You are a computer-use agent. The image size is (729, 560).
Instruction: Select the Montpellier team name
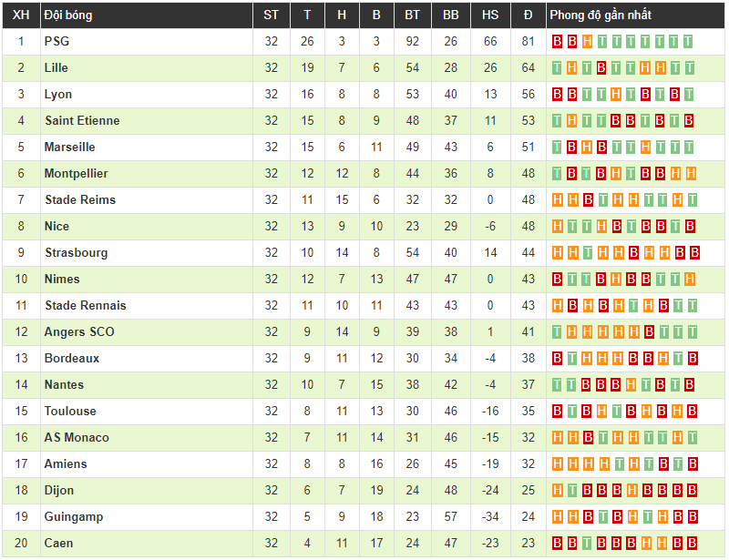click(76, 173)
